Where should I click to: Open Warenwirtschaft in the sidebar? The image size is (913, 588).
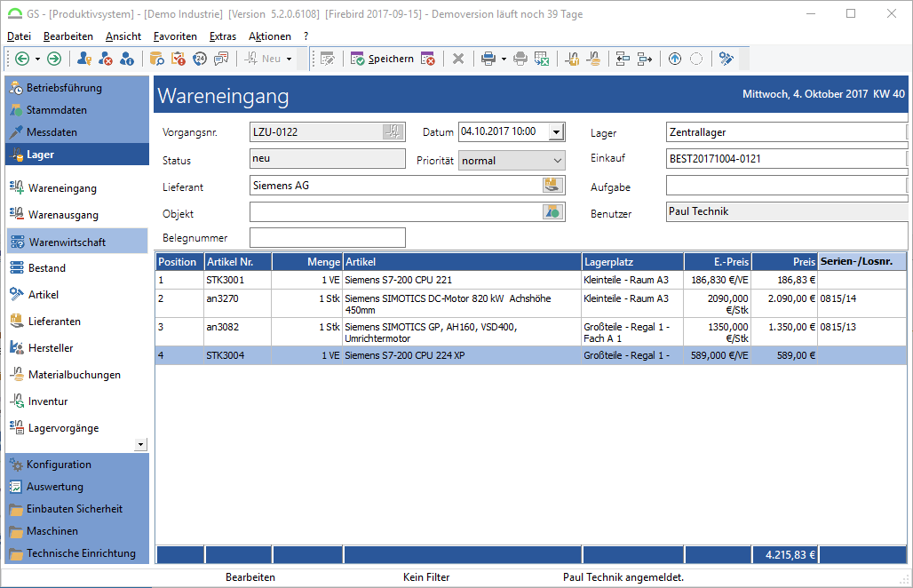pyautogui.click(x=77, y=242)
